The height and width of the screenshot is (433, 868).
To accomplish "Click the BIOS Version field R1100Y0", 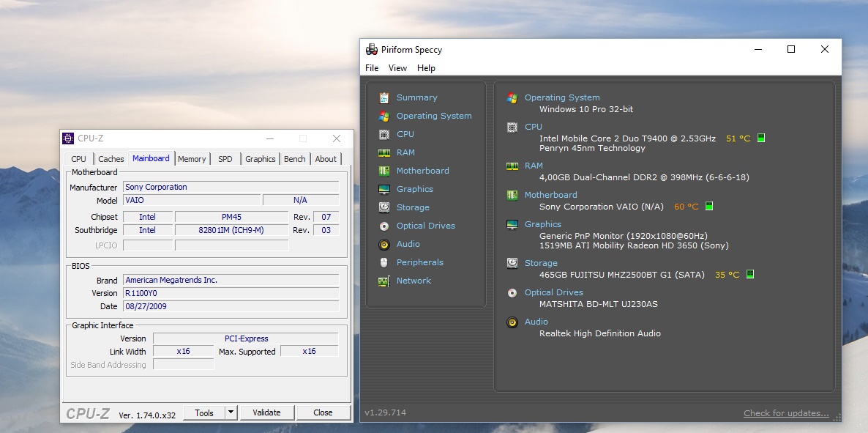I will 231,293.
